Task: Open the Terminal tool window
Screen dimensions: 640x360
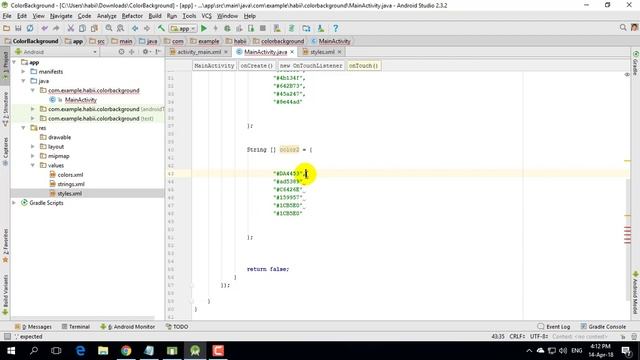Action: (x=76, y=327)
